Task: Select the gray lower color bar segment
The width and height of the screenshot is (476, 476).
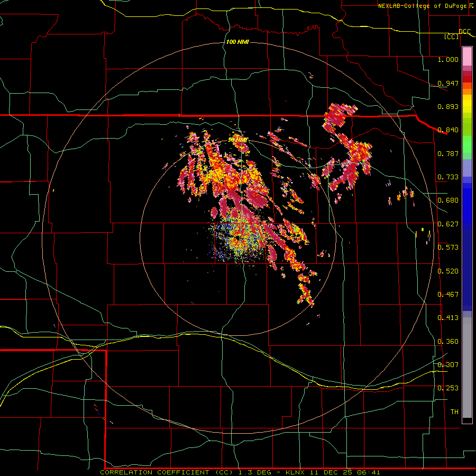Action: pos(467,368)
